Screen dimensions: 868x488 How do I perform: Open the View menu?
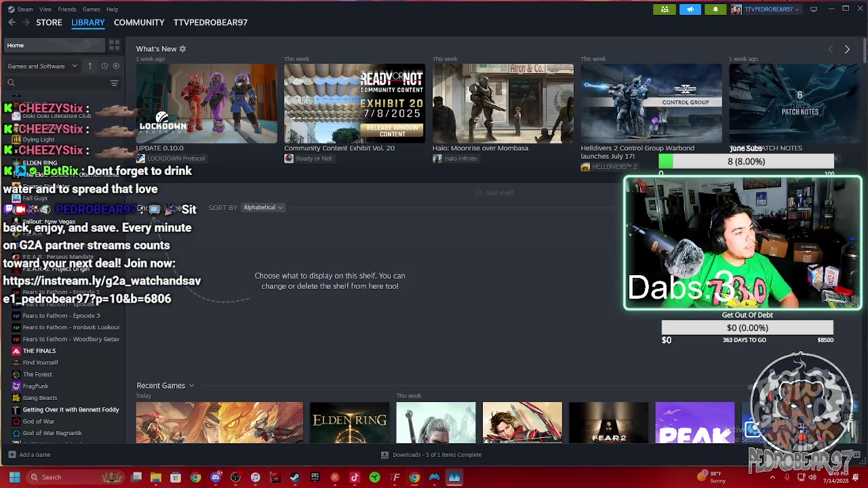pyautogui.click(x=45, y=9)
